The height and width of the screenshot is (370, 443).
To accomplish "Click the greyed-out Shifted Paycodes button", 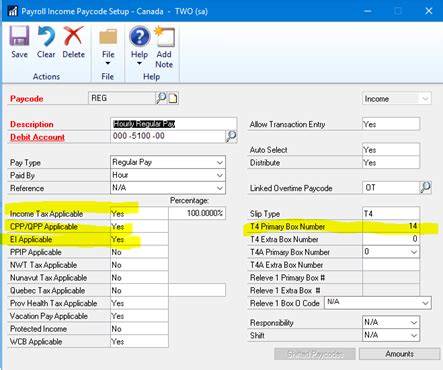I will 315,354.
